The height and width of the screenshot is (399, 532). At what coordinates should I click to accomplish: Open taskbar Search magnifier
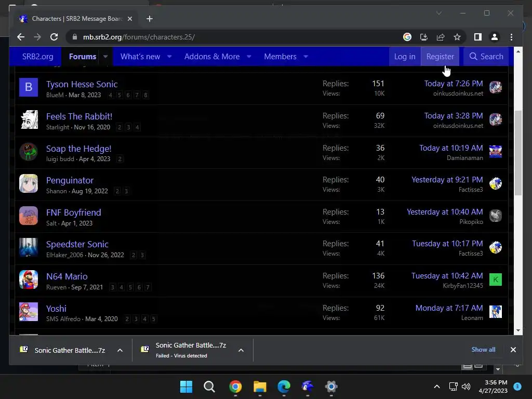click(x=209, y=387)
